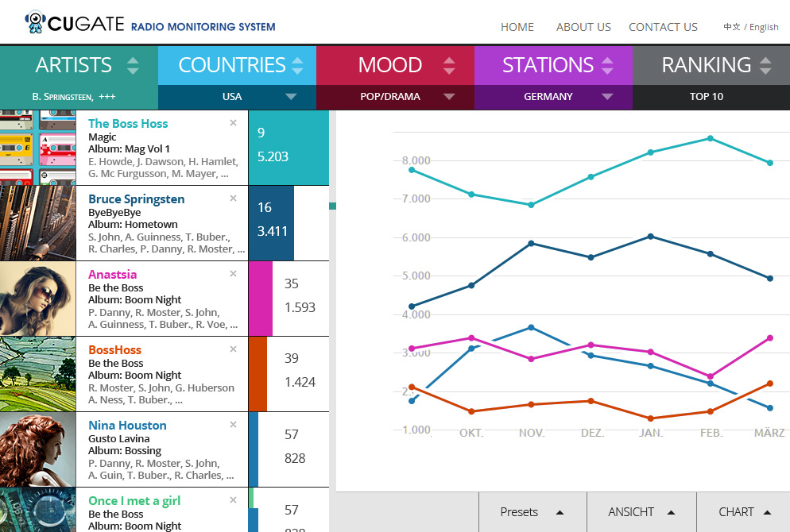Click teal line's FEB. peak point
Viewport: 790px width, 532px height.
point(711,138)
